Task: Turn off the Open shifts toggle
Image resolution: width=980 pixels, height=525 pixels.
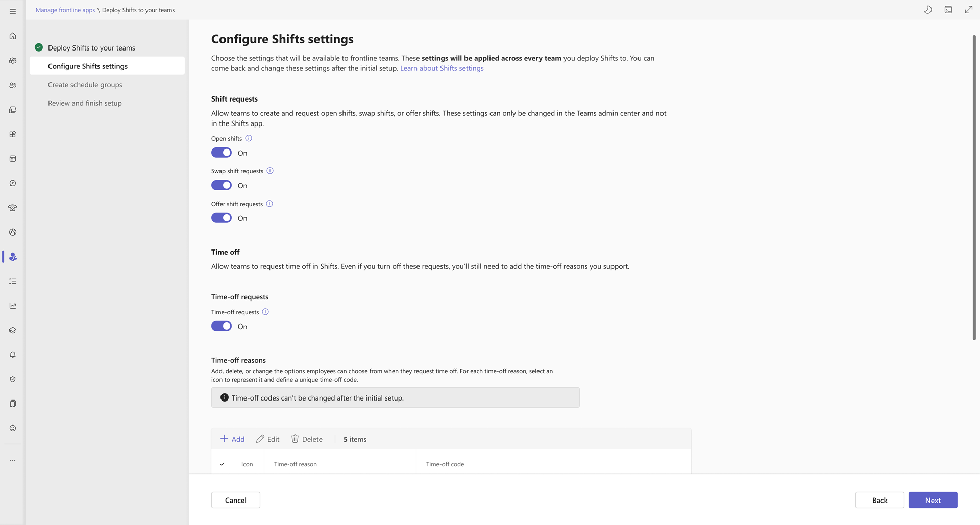Action: pyautogui.click(x=222, y=153)
